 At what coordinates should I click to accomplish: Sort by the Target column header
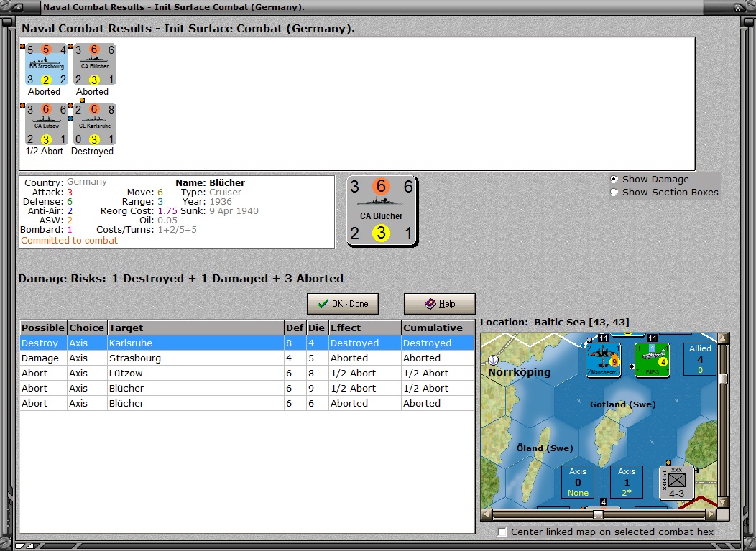point(195,328)
